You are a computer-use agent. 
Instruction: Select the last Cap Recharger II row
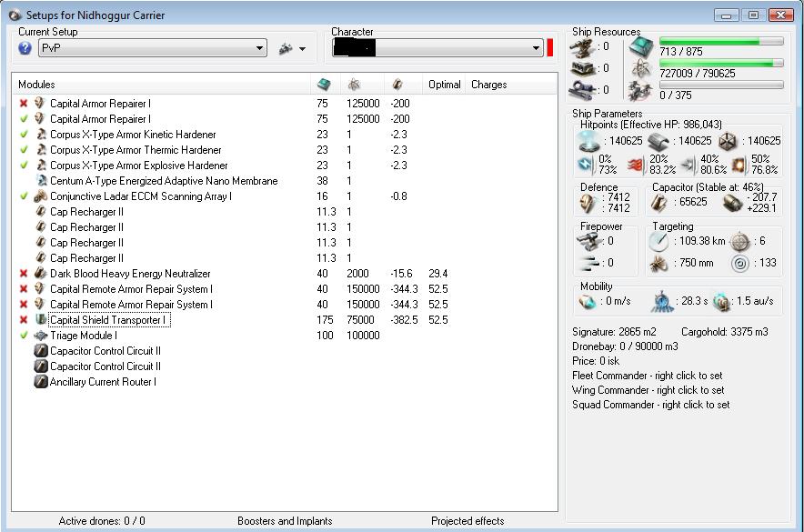click(284, 257)
